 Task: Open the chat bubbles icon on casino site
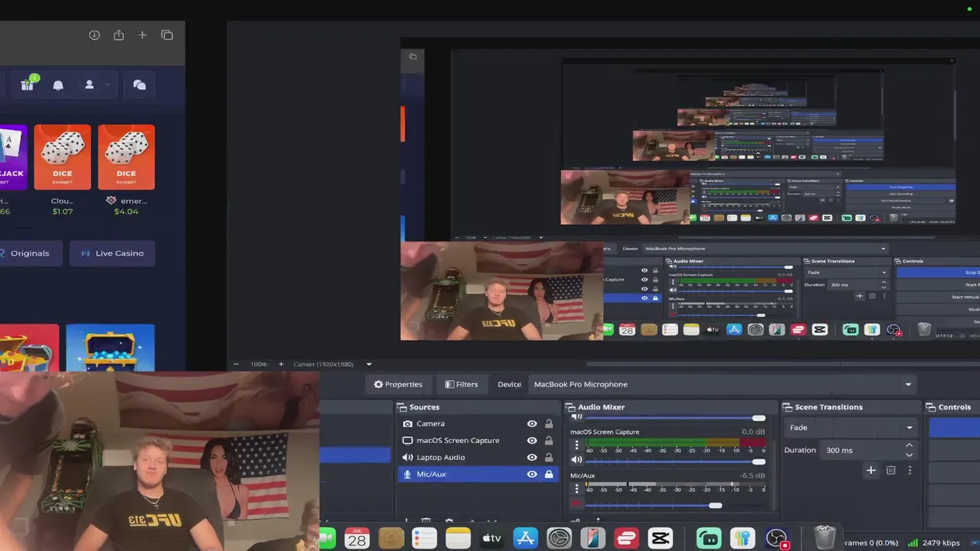point(139,85)
